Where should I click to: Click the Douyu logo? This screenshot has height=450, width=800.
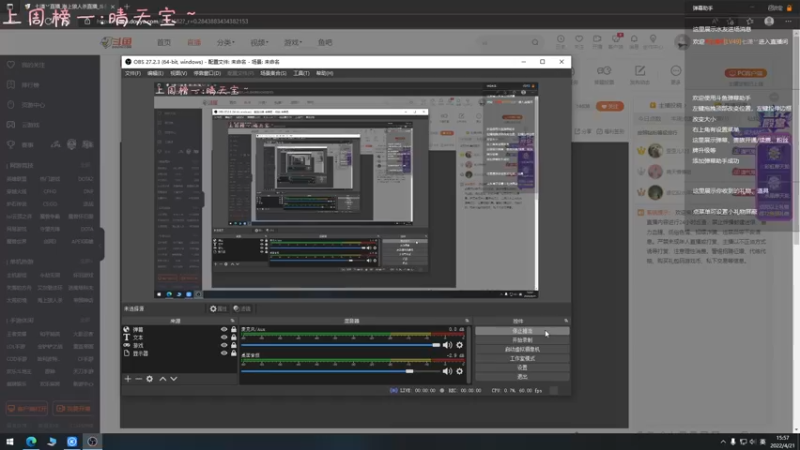117,42
